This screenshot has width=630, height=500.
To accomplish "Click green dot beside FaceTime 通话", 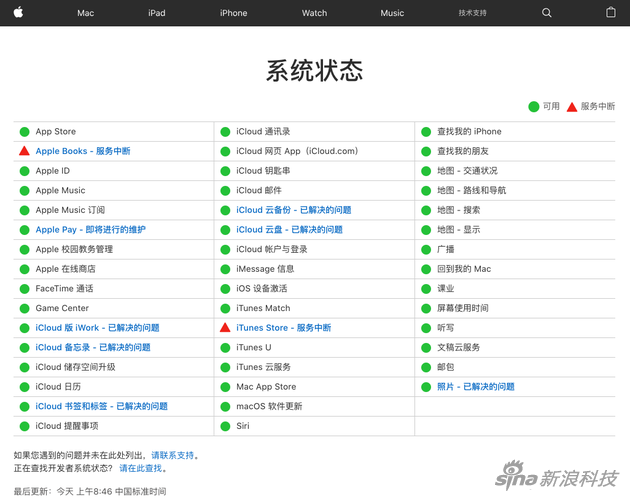I will click(x=25, y=289).
